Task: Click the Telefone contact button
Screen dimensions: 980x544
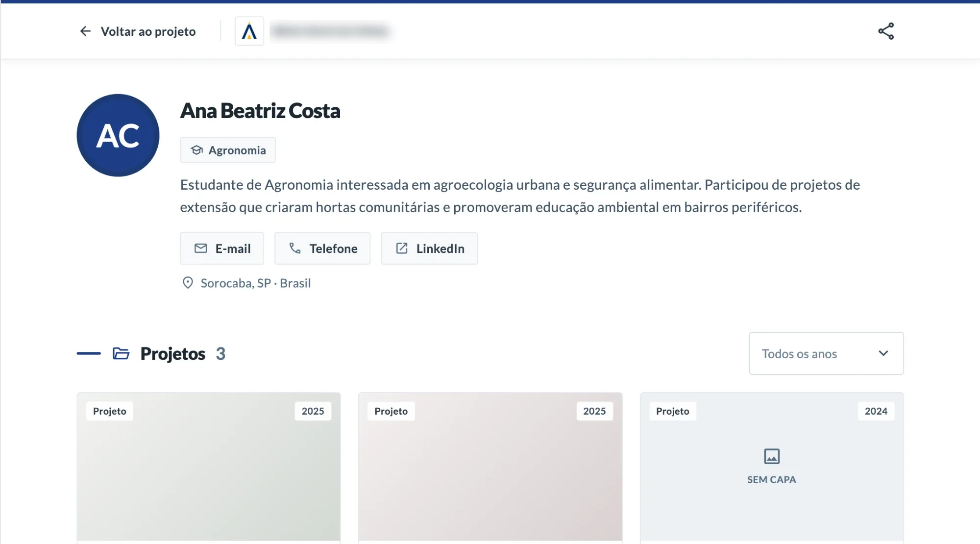Action: coord(322,248)
